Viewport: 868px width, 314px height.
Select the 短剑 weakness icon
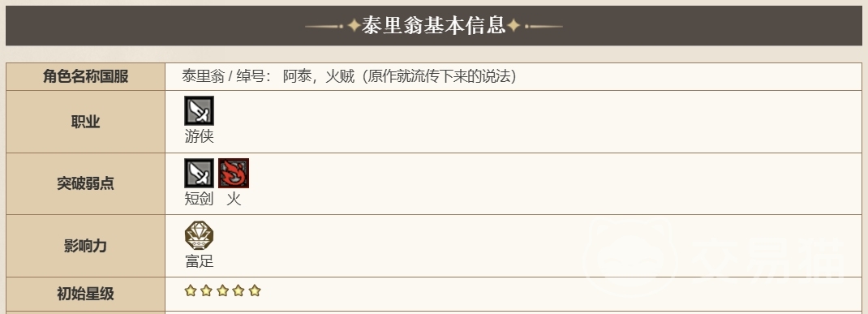point(199,174)
